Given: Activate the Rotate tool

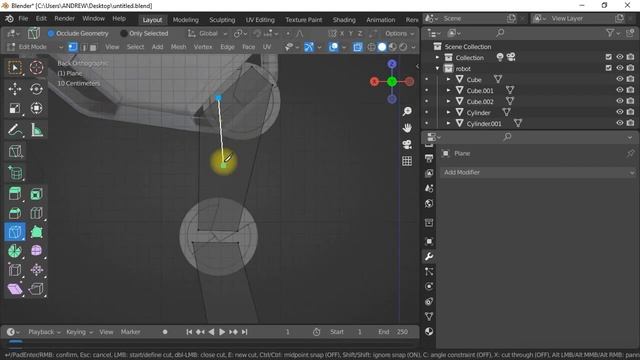Looking at the screenshot, I should point(36,89).
